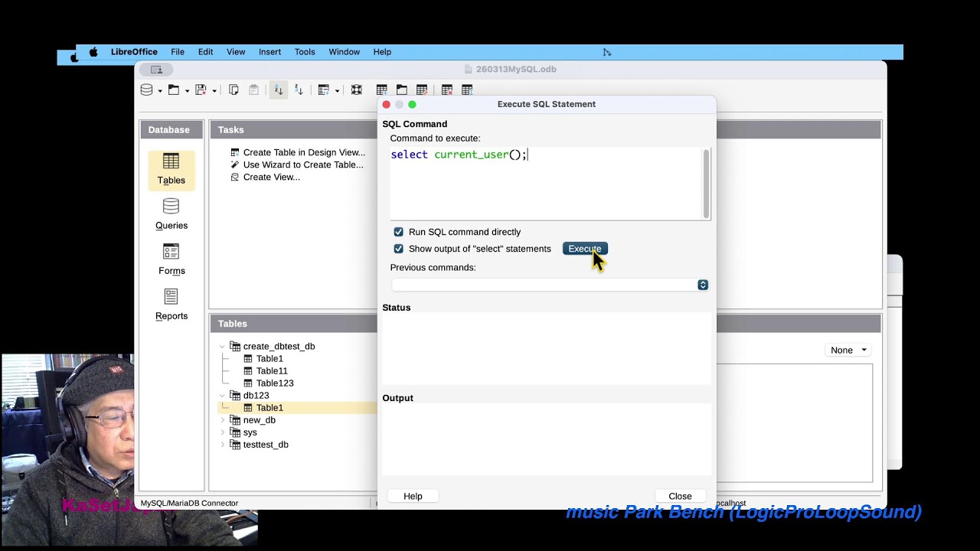The width and height of the screenshot is (980, 551).
Task: Click the MySQL/MariaDB Connector status text
Action: coord(189,503)
